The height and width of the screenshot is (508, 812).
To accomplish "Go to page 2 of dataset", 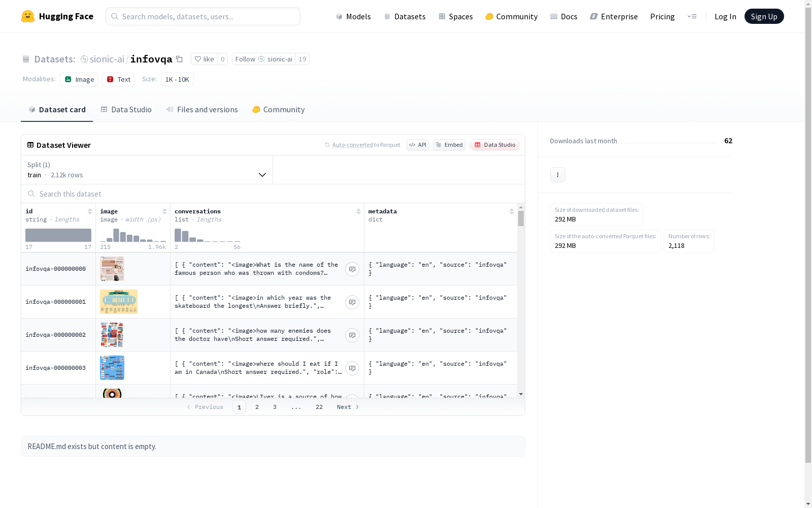I will coord(257,407).
